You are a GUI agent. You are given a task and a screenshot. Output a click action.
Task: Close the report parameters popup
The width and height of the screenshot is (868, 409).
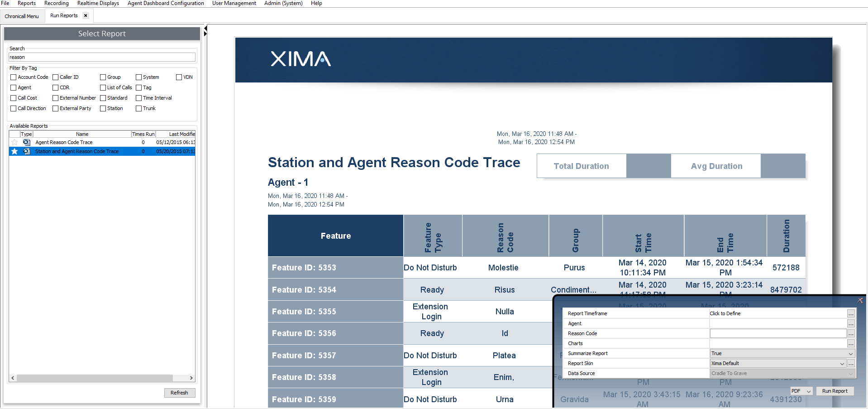[x=860, y=300]
